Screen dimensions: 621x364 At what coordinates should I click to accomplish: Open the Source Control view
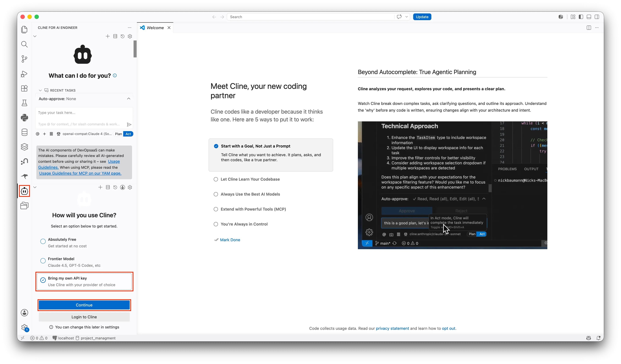pyautogui.click(x=24, y=59)
